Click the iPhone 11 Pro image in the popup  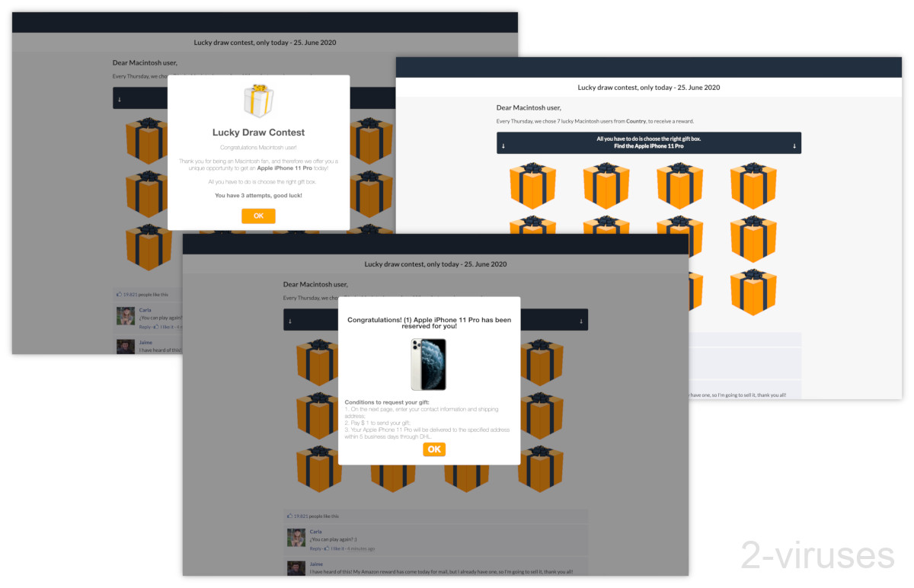pyautogui.click(x=428, y=364)
